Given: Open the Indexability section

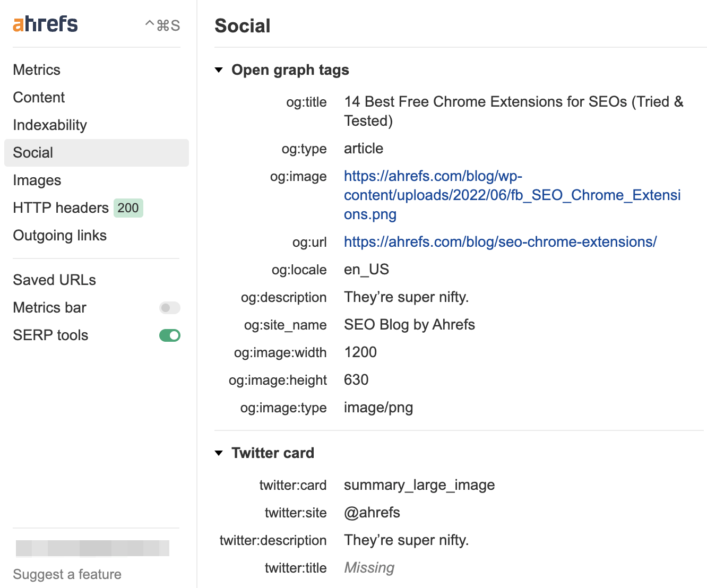Looking at the screenshot, I should click(x=49, y=125).
